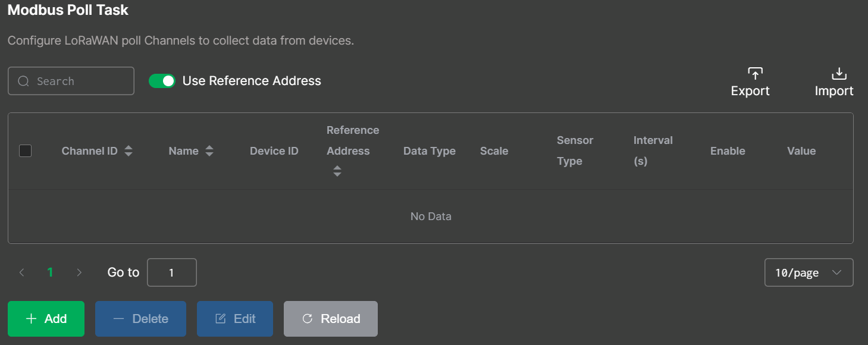Click the Sensor Type column header
This screenshot has width=868, height=345.
tap(575, 151)
